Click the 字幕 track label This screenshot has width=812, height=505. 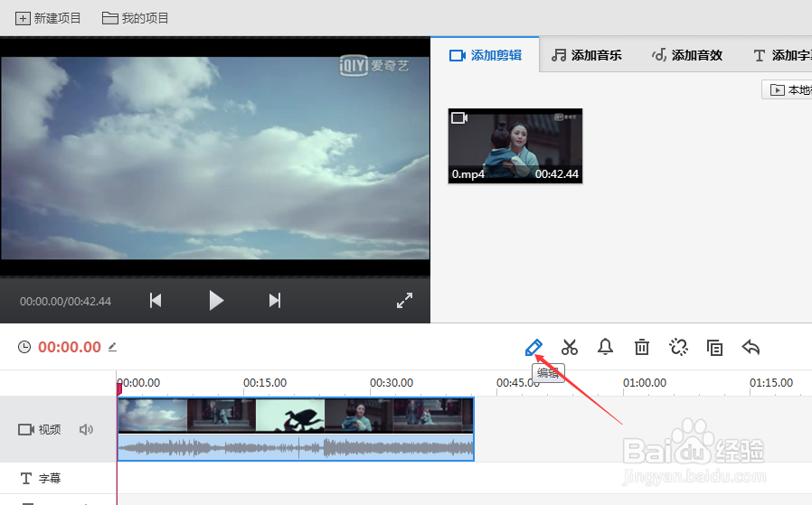pyautogui.click(x=50, y=478)
